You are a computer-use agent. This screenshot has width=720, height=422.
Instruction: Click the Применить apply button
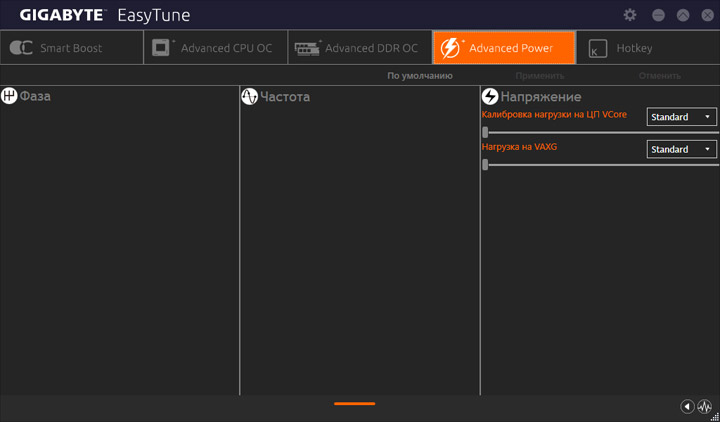540,76
